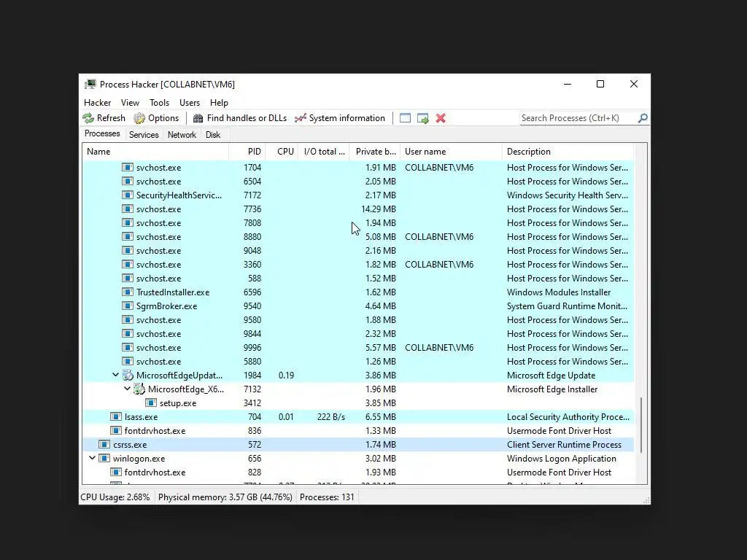The height and width of the screenshot is (560, 747).
Task: Click Physical memory 3.57 GB status entry
Action: [225, 497]
